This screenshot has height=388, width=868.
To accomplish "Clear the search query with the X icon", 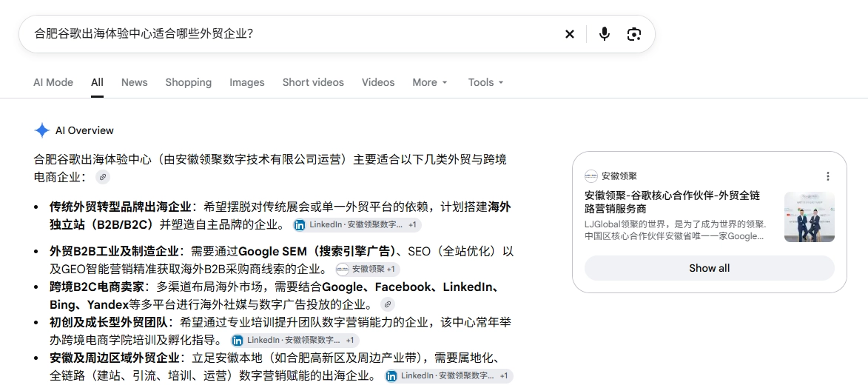I will point(570,34).
